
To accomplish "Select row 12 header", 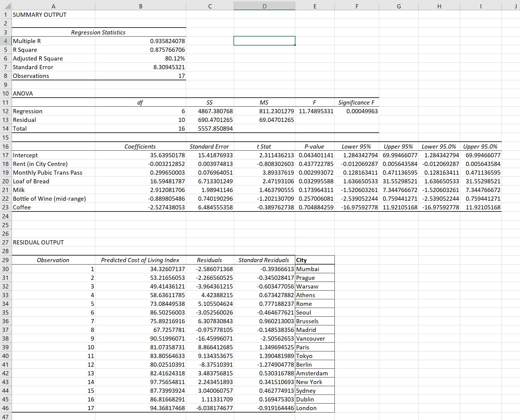I will (5, 111).
